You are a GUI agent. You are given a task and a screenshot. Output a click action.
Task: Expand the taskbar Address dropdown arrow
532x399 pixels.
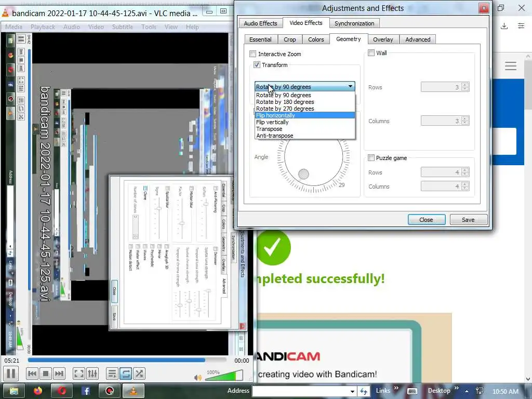[353, 391]
